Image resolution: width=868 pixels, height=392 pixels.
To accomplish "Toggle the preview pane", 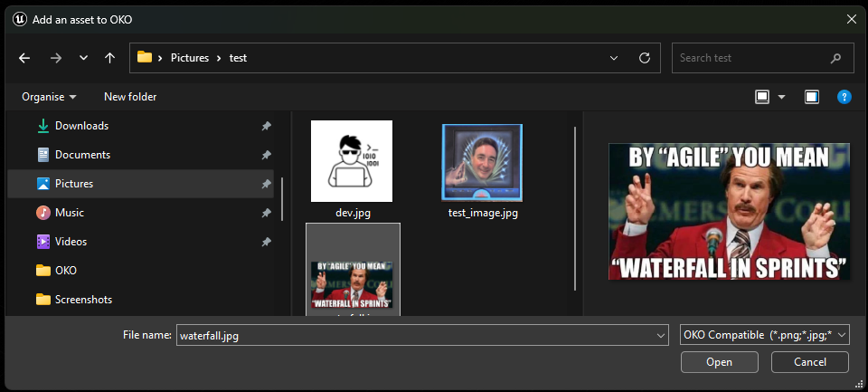I will [x=812, y=97].
